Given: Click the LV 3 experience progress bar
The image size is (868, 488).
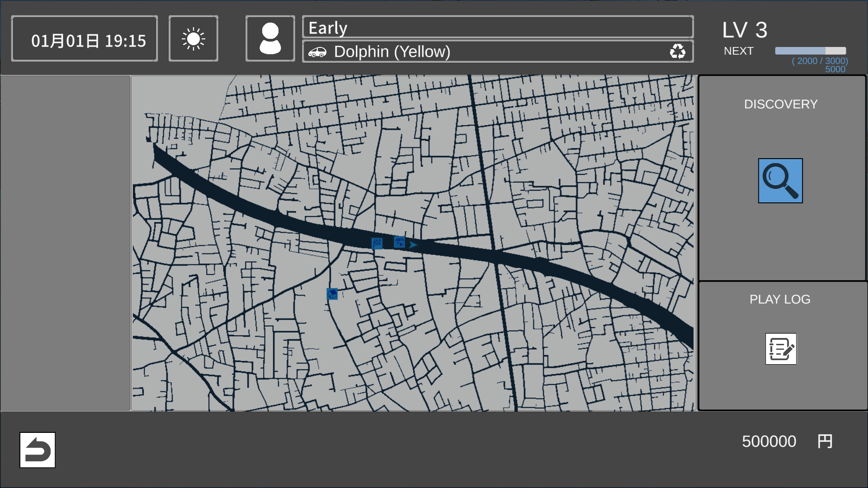Looking at the screenshot, I should 811,50.
